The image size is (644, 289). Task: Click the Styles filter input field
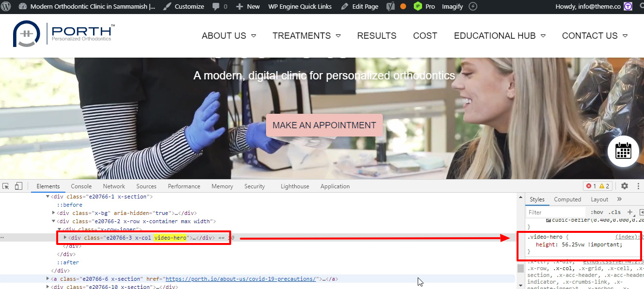tap(555, 212)
